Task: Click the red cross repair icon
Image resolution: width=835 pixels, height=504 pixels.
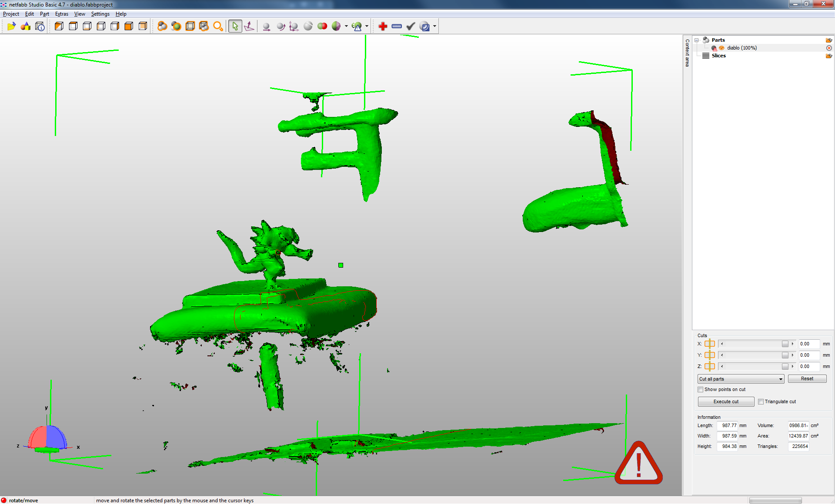Action: pos(383,27)
